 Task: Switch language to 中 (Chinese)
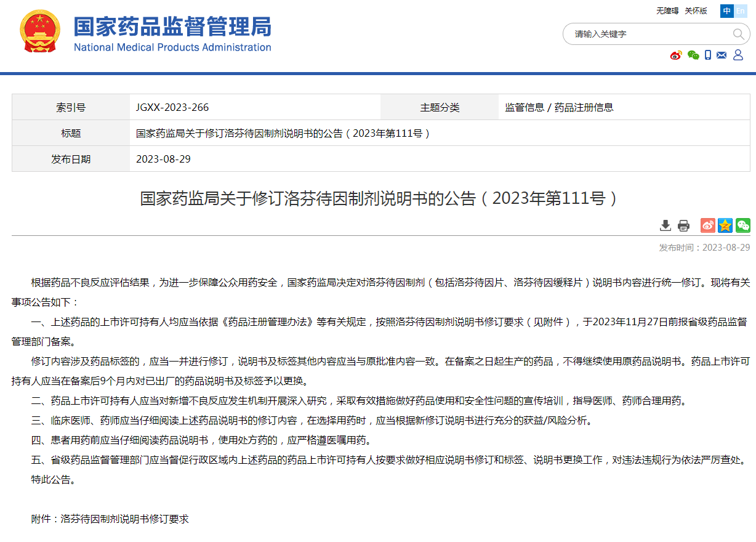(x=727, y=11)
